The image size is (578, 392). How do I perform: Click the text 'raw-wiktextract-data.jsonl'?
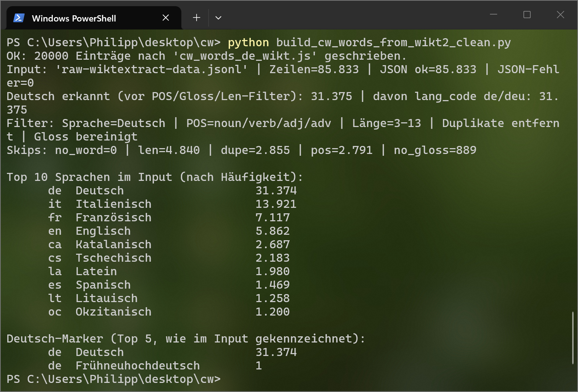click(151, 70)
